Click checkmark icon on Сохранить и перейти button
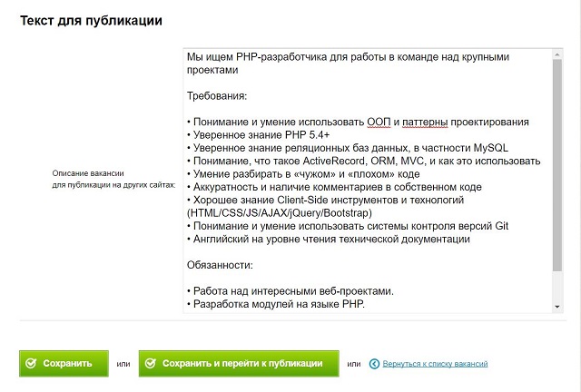Viewport: 581px width, 392px height. pos(151,363)
